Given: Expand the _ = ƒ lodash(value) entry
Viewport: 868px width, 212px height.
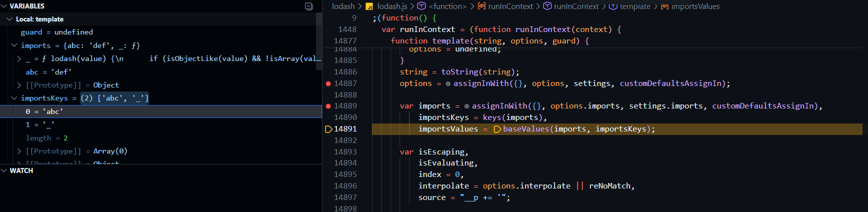Looking at the screenshot, I should point(19,58).
